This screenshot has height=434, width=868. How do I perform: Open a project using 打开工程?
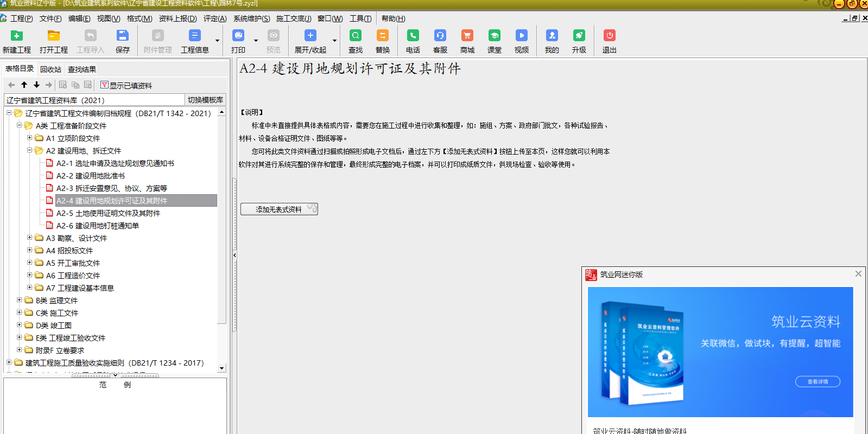54,42
